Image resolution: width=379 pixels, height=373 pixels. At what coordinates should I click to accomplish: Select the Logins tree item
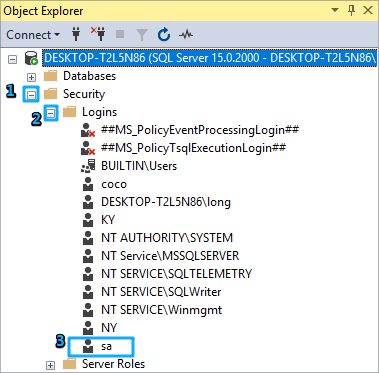point(99,112)
